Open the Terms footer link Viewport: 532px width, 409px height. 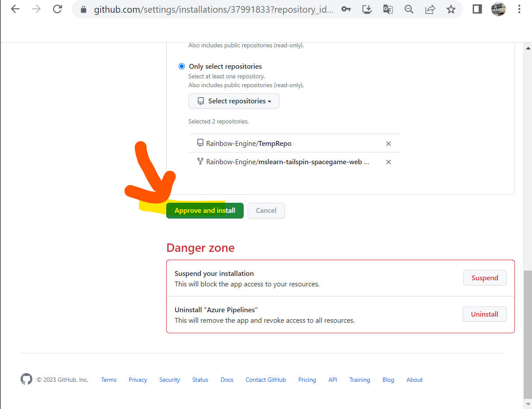click(109, 380)
